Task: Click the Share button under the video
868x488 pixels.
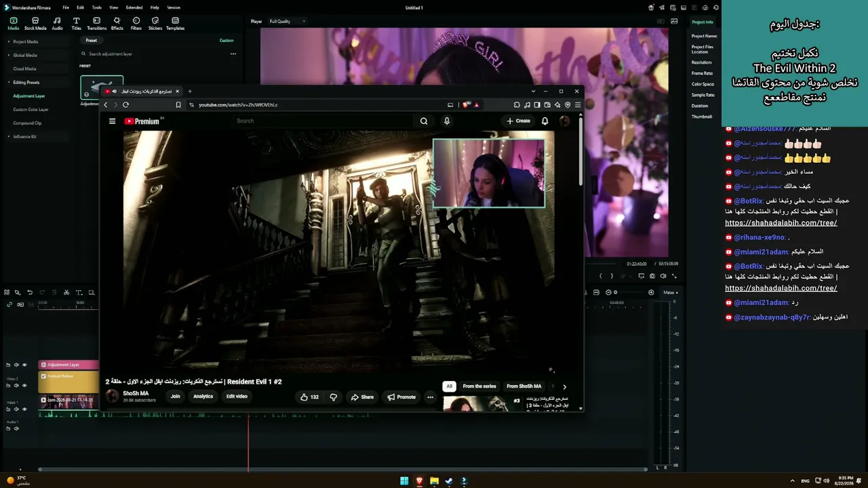Action: tap(362, 397)
